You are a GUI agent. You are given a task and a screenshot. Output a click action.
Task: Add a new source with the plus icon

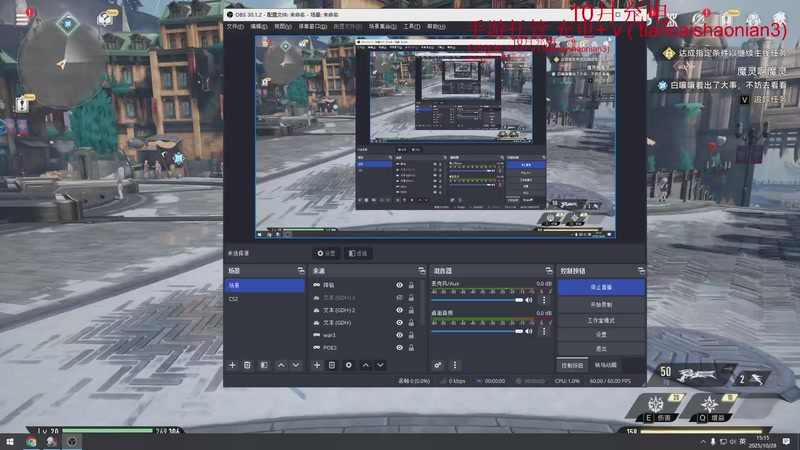pos(317,365)
